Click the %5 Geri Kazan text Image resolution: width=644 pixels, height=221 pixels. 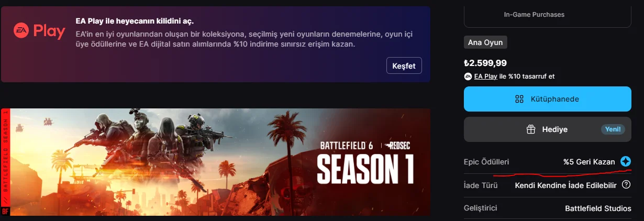589,162
